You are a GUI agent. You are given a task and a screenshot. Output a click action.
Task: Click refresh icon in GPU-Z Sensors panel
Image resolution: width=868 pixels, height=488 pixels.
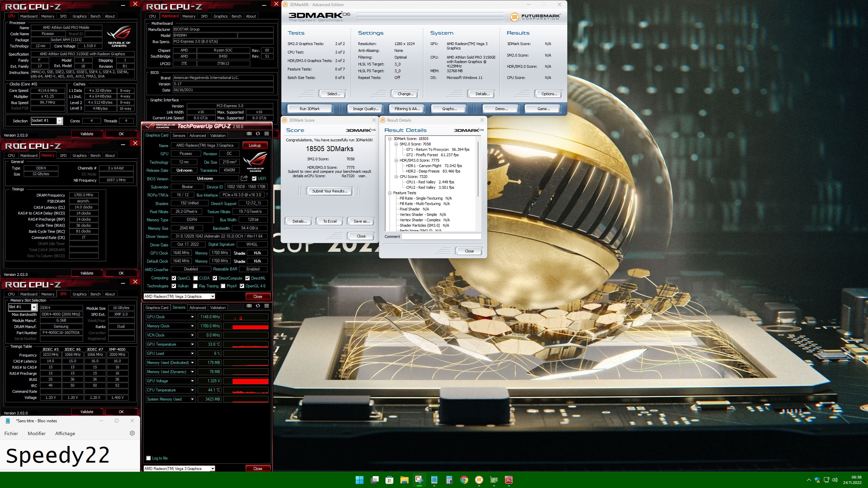coord(258,306)
